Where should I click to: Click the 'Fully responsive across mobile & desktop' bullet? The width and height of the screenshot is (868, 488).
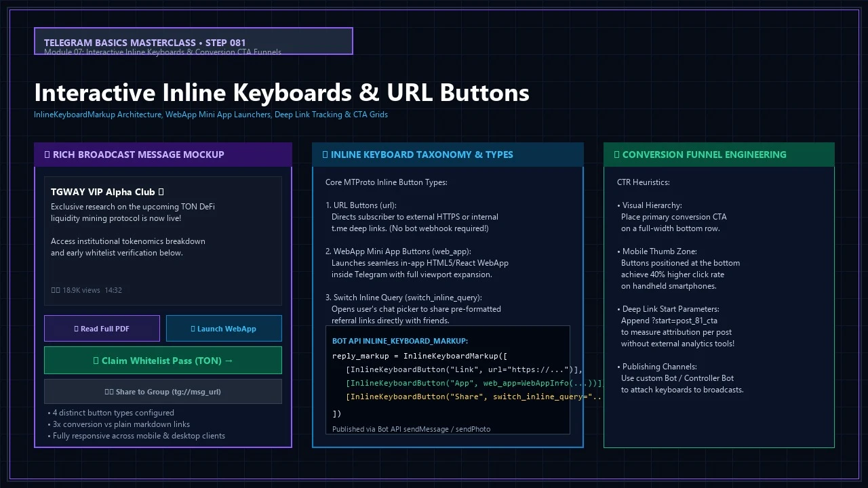coord(136,436)
